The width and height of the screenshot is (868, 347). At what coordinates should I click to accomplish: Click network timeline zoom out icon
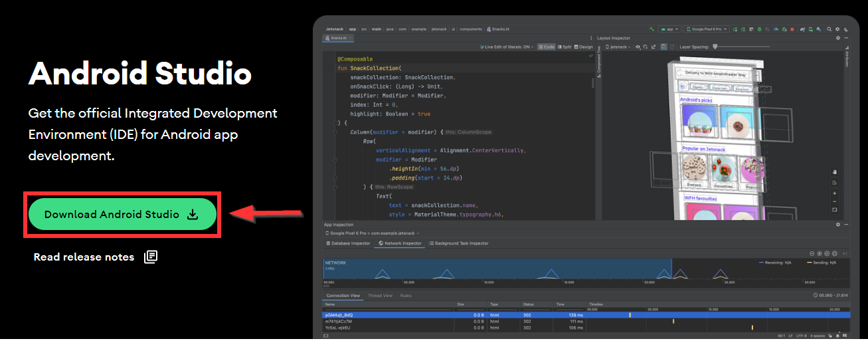tap(812, 253)
